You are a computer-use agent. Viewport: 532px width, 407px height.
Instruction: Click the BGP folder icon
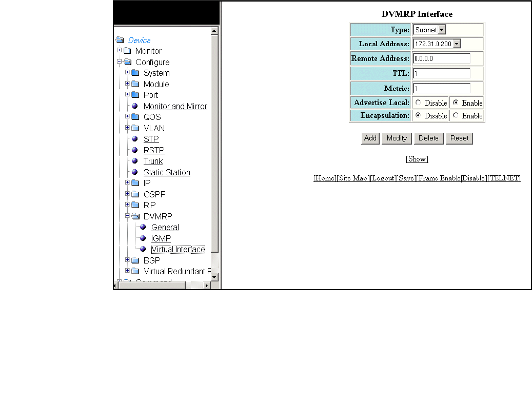(135, 260)
